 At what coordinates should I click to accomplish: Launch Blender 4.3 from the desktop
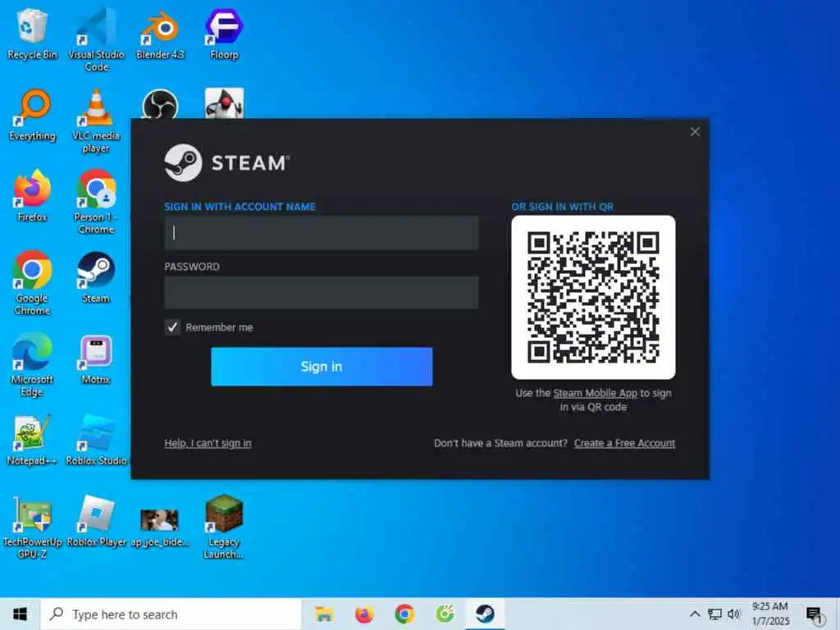(160, 34)
